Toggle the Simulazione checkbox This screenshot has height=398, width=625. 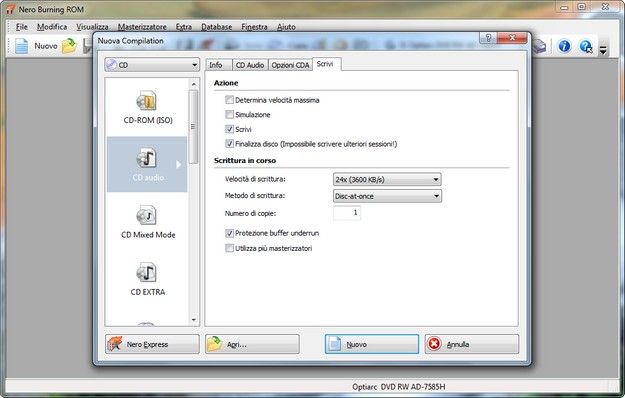pyautogui.click(x=229, y=114)
